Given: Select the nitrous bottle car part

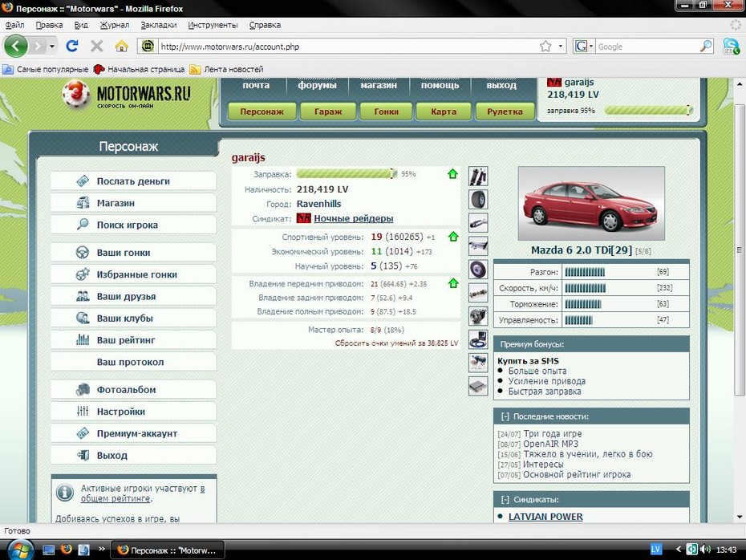Looking at the screenshot, I should click(478, 363).
